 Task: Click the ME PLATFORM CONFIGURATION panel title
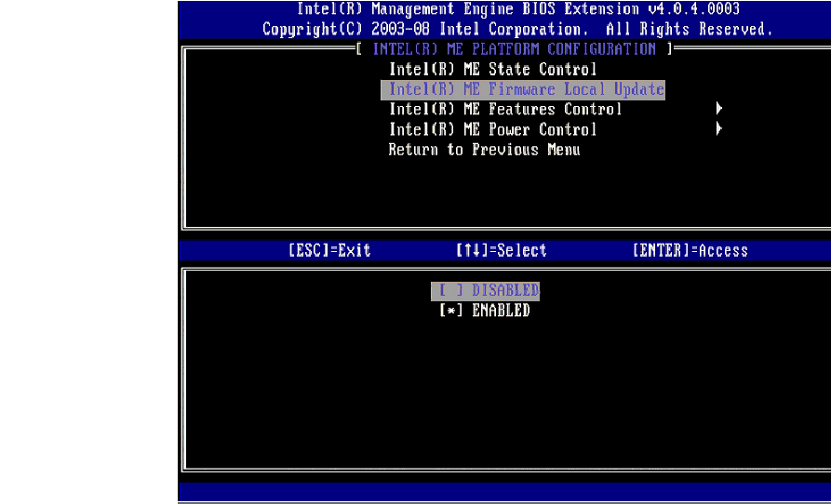pos(514,49)
